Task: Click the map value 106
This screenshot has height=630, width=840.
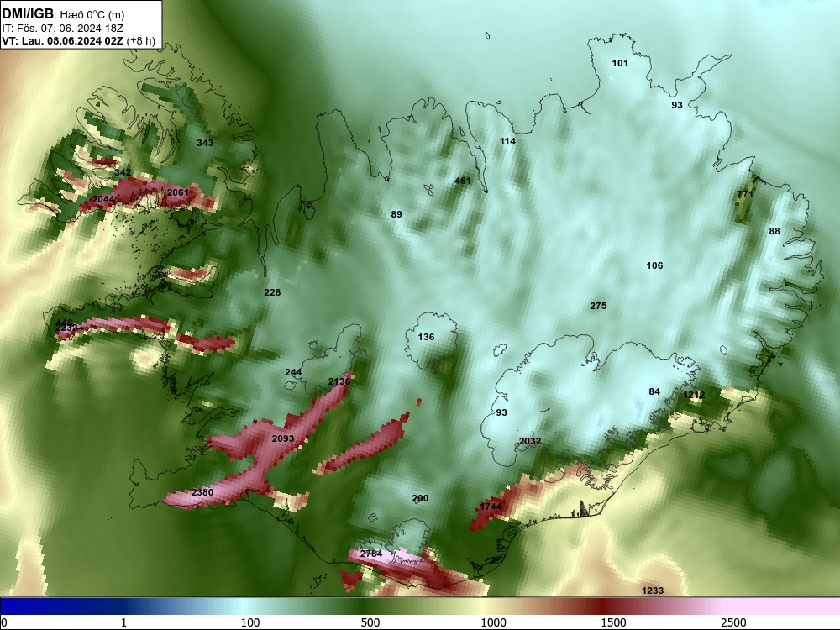Action: 654,265
